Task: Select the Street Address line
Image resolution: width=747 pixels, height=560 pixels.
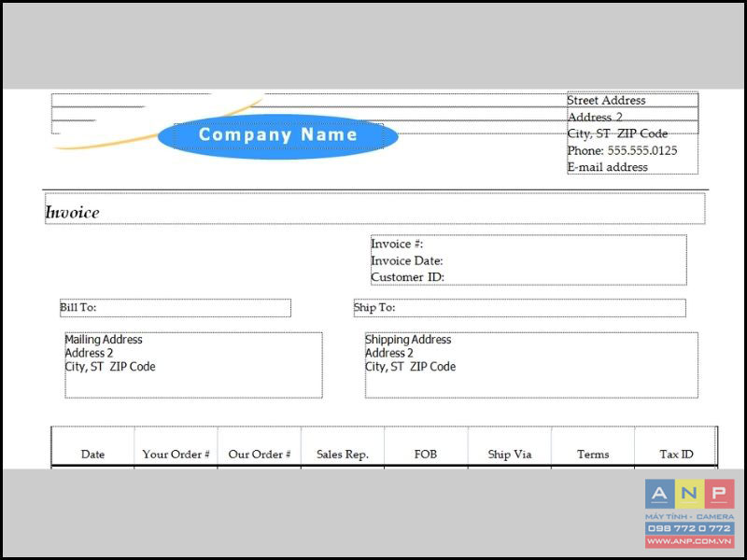Action: click(606, 101)
